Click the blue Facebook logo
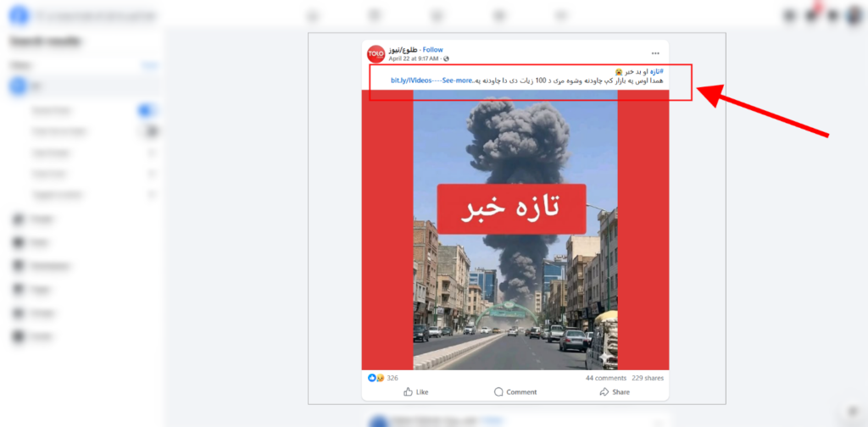The width and height of the screenshot is (868, 427). [x=19, y=15]
